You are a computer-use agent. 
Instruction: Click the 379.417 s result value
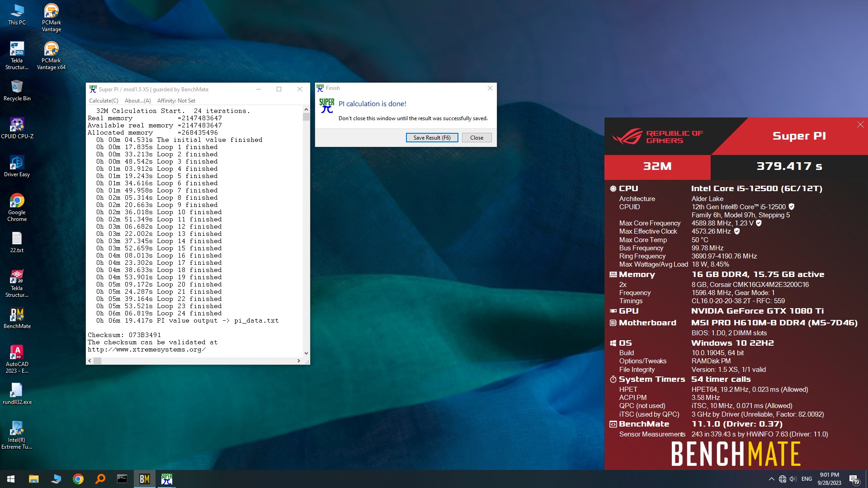tap(789, 166)
